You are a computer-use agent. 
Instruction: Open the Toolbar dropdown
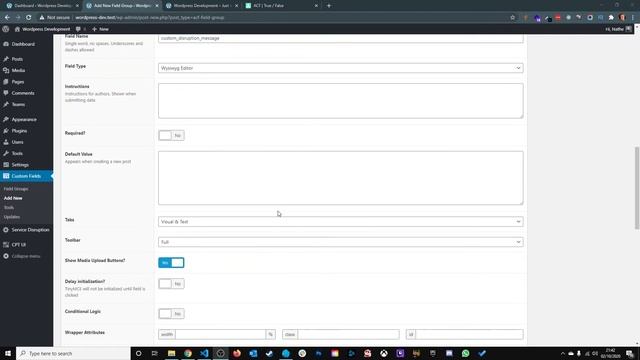[341, 242]
